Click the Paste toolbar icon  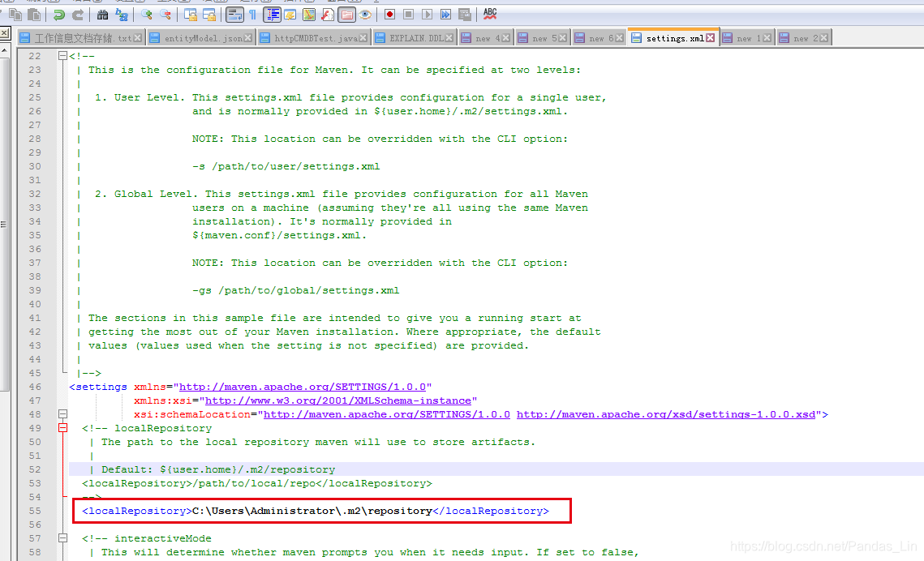tap(35, 15)
